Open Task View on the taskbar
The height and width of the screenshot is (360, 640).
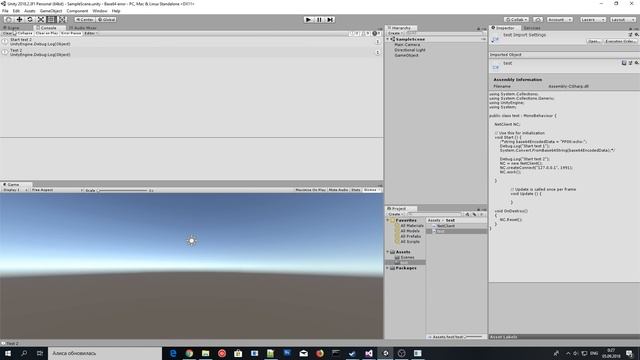point(40,353)
